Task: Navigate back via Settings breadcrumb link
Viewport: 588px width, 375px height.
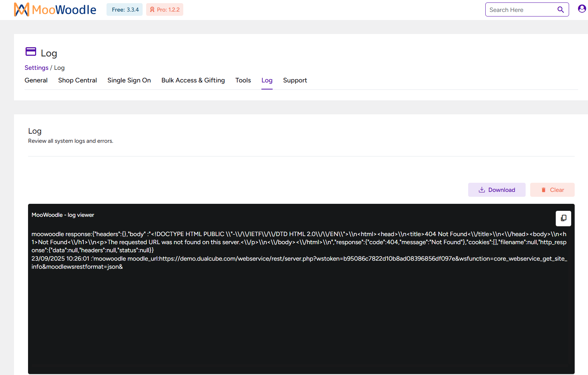Action: [36, 67]
